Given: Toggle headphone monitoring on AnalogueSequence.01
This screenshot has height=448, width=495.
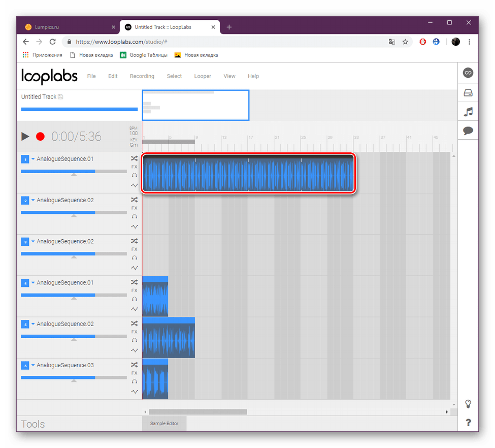Looking at the screenshot, I should [x=135, y=175].
